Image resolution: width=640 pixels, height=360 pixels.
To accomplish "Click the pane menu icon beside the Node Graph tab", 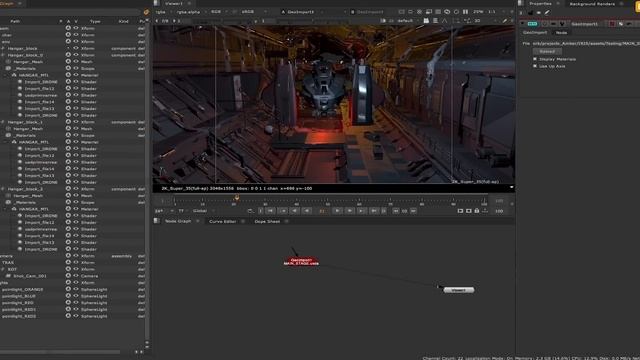I will click(157, 221).
